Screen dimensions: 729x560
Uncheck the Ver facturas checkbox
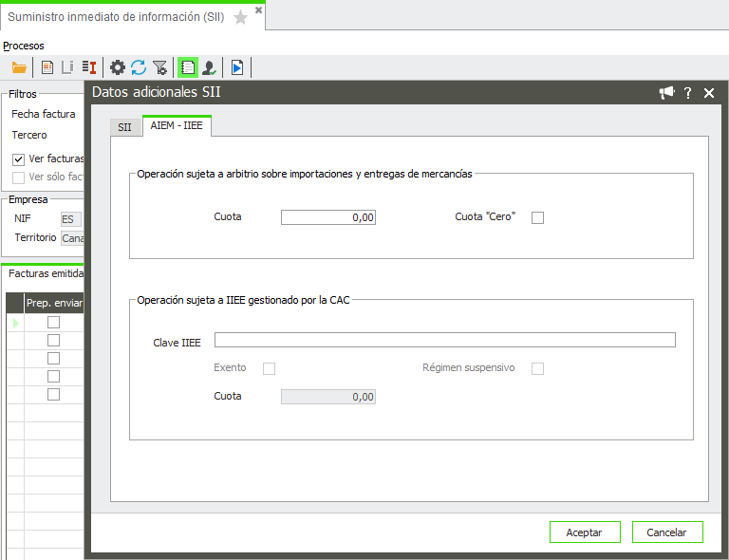18,159
